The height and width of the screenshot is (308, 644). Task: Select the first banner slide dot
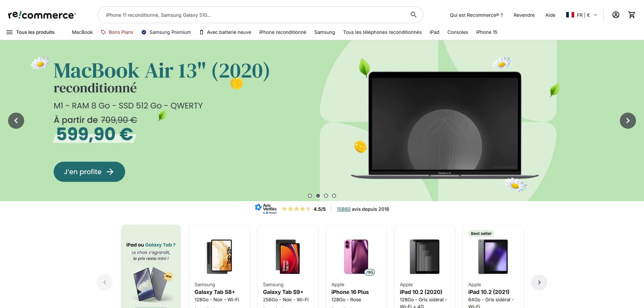[x=310, y=196]
